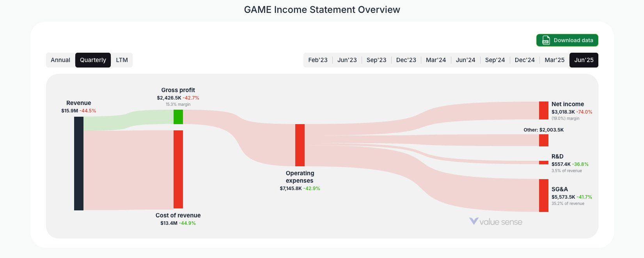Select the Jun'24 period
Screen dimensions: 644x258
465,60
